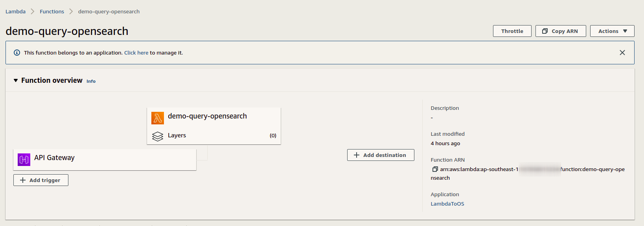
Task: Collapse the Function overview section
Action: (x=16, y=80)
